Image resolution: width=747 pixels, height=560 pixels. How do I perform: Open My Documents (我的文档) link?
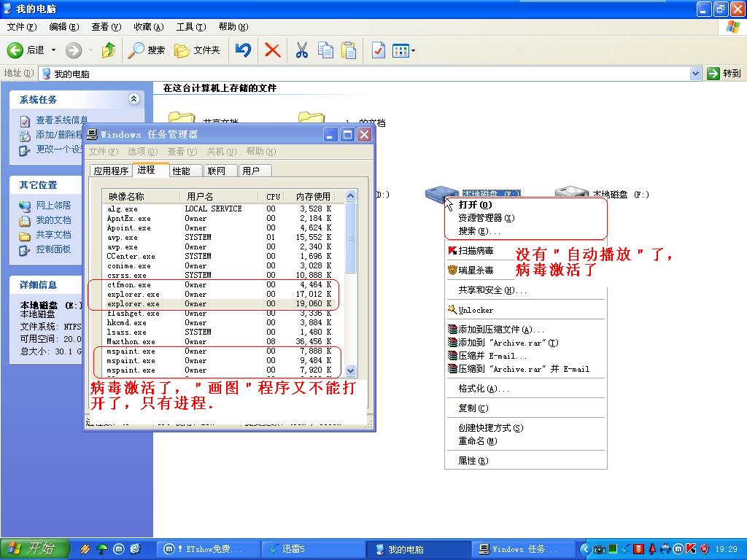(x=53, y=220)
